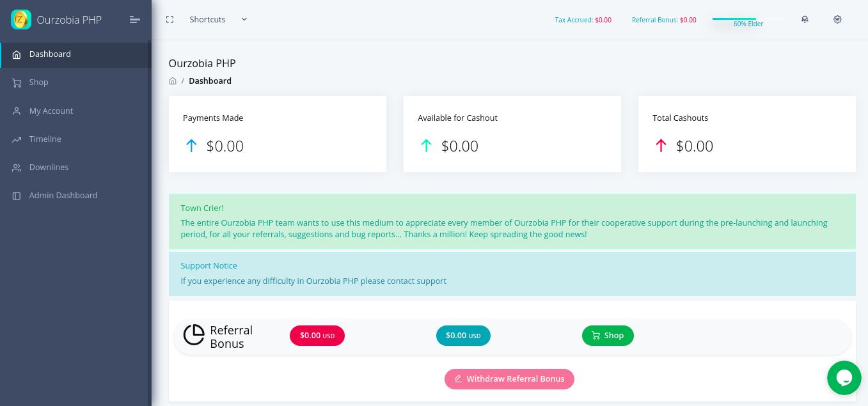Toggle fullscreen mode icon in header

point(170,20)
